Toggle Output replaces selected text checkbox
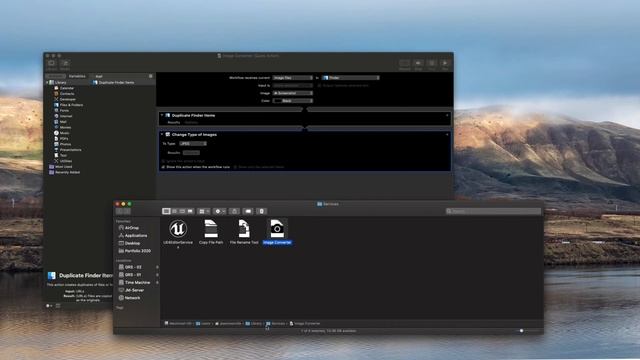This screenshot has width=640, height=360. click(320, 86)
